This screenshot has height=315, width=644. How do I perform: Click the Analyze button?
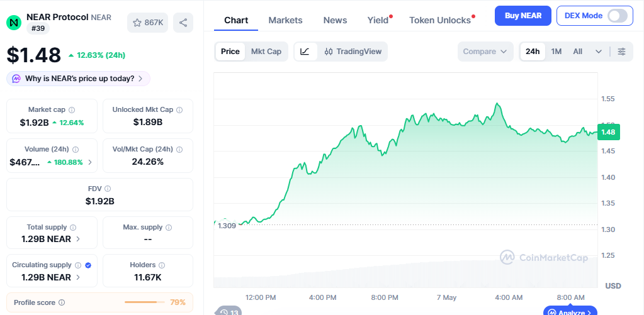[x=570, y=311]
